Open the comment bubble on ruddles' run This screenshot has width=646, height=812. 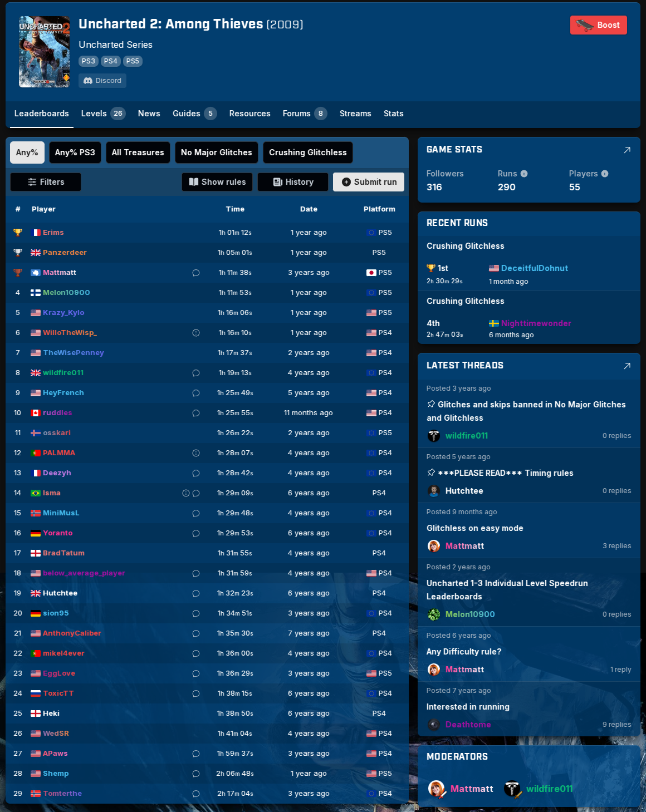[x=196, y=413]
